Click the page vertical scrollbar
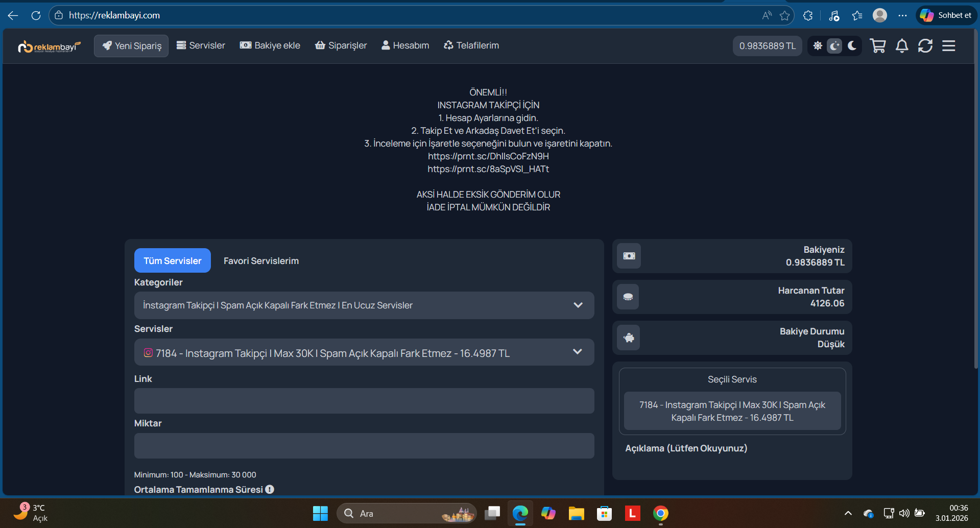The image size is (980, 528). click(x=976, y=199)
